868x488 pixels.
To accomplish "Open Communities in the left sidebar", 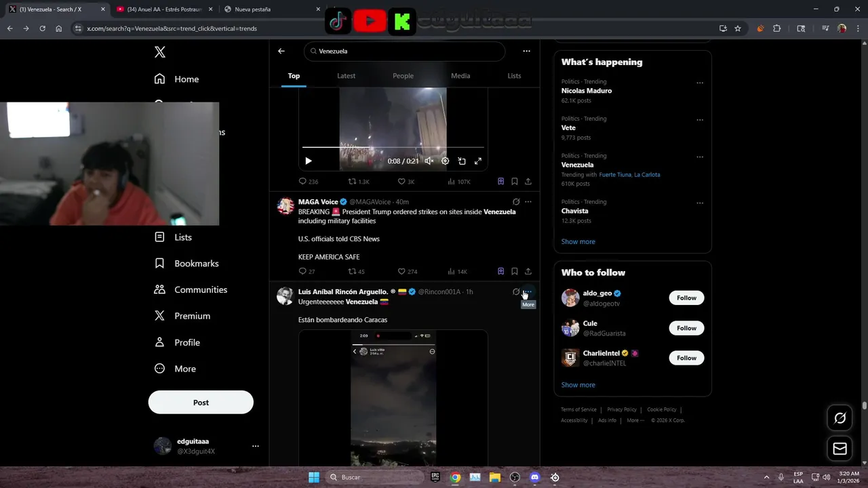I will 191,289.
